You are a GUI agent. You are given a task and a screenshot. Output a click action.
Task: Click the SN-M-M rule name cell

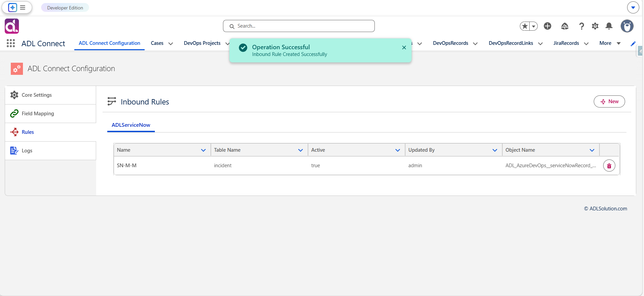click(162, 166)
